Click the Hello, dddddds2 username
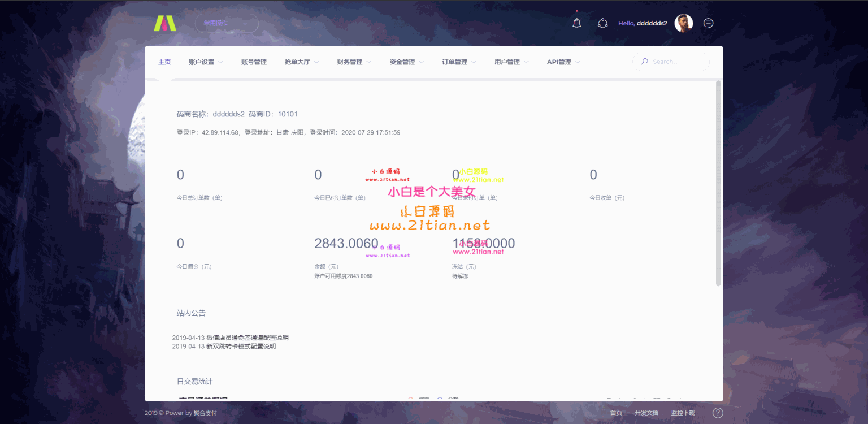 [643, 23]
